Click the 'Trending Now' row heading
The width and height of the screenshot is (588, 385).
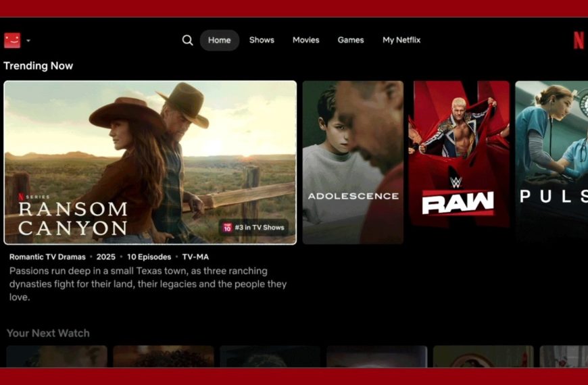39,66
